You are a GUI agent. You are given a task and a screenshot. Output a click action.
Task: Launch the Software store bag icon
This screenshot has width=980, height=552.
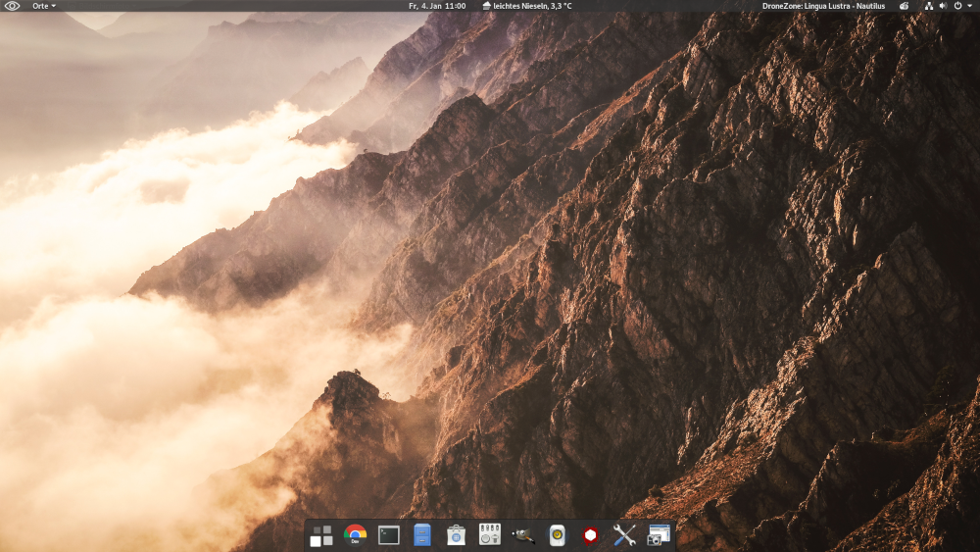(x=457, y=535)
